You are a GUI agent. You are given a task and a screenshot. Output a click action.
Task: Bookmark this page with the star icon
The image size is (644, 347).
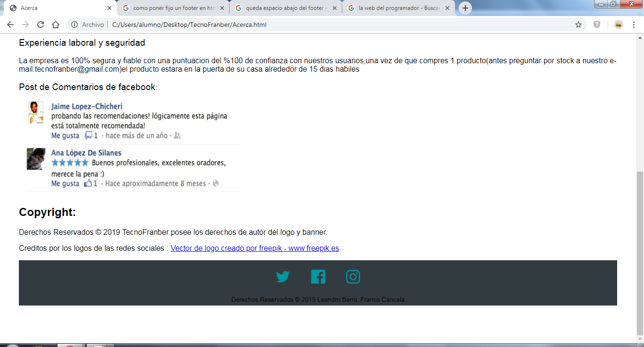point(578,25)
